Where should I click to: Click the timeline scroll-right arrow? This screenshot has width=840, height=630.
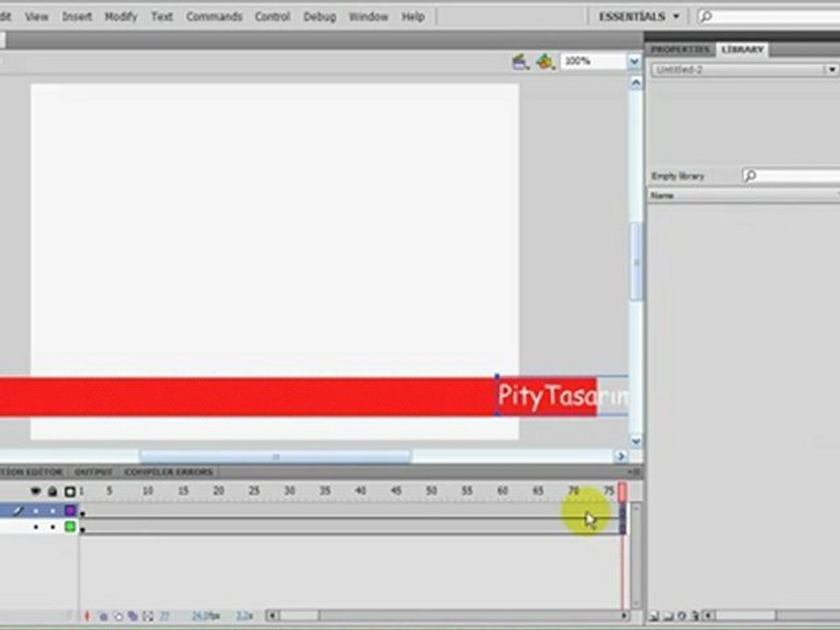624,615
